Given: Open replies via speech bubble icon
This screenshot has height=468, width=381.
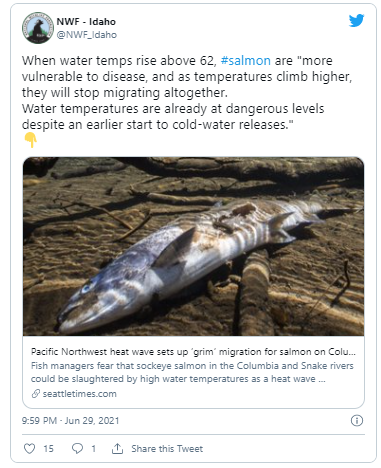Looking at the screenshot, I should click(77, 448).
